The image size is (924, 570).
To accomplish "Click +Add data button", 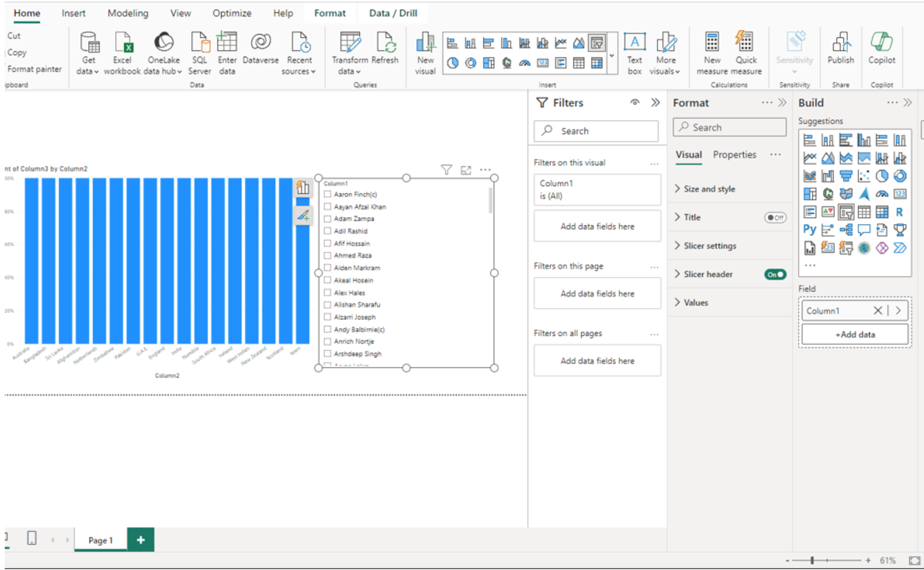I will (855, 334).
